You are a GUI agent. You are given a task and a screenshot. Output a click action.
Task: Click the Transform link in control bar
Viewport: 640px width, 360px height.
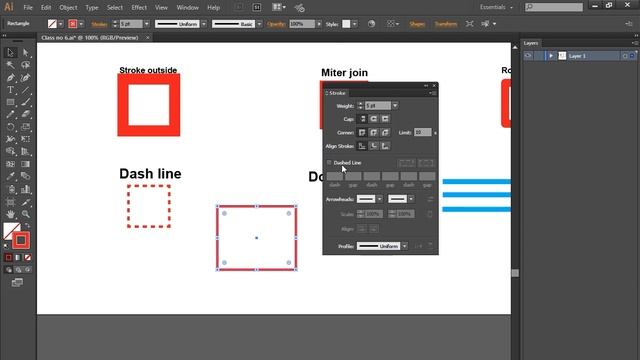click(x=446, y=24)
